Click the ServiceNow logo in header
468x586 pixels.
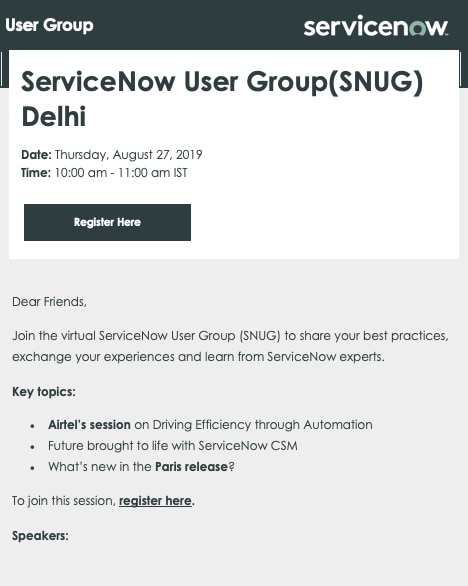pyautogui.click(x=376, y=26)
